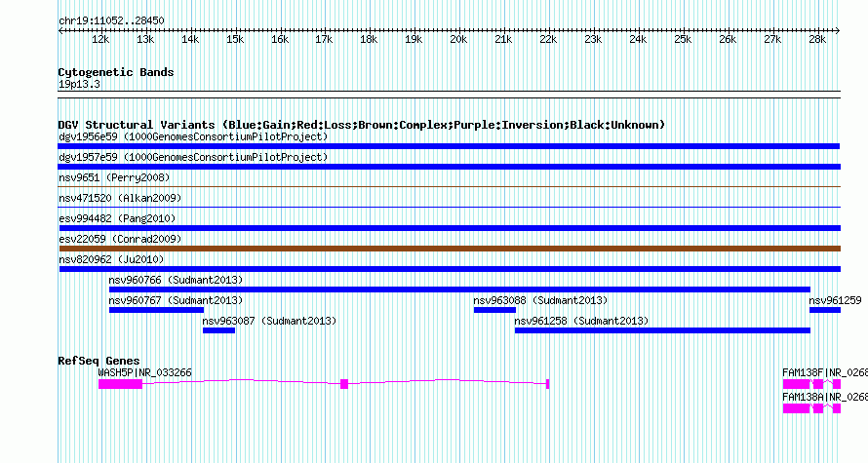Click the esv22059 (Conrad2009) label
Screen dimensions: 868x463
pos(120,239)
